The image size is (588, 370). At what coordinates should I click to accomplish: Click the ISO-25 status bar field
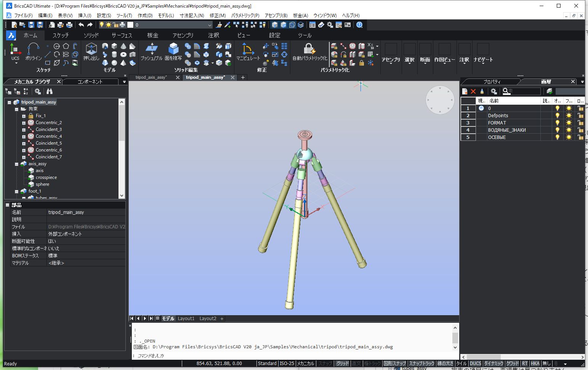pyautogui.click(x=287, y=364)
